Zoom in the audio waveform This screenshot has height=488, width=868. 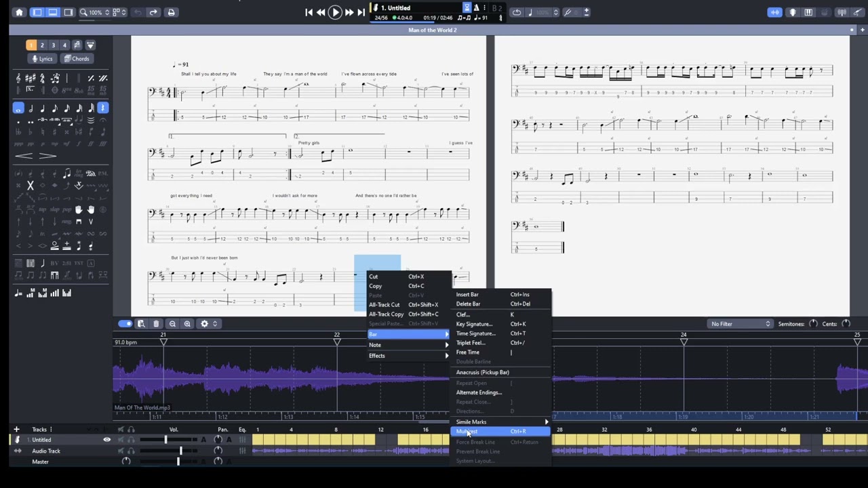(x=187, y=324)
